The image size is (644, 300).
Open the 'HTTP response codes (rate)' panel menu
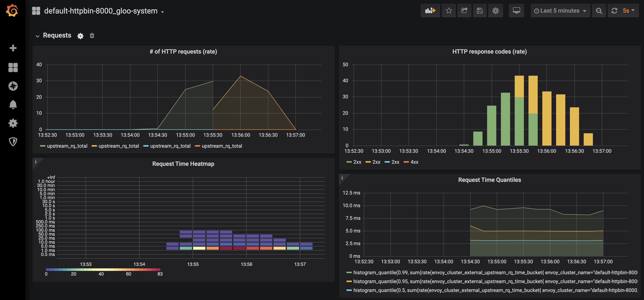490,51
